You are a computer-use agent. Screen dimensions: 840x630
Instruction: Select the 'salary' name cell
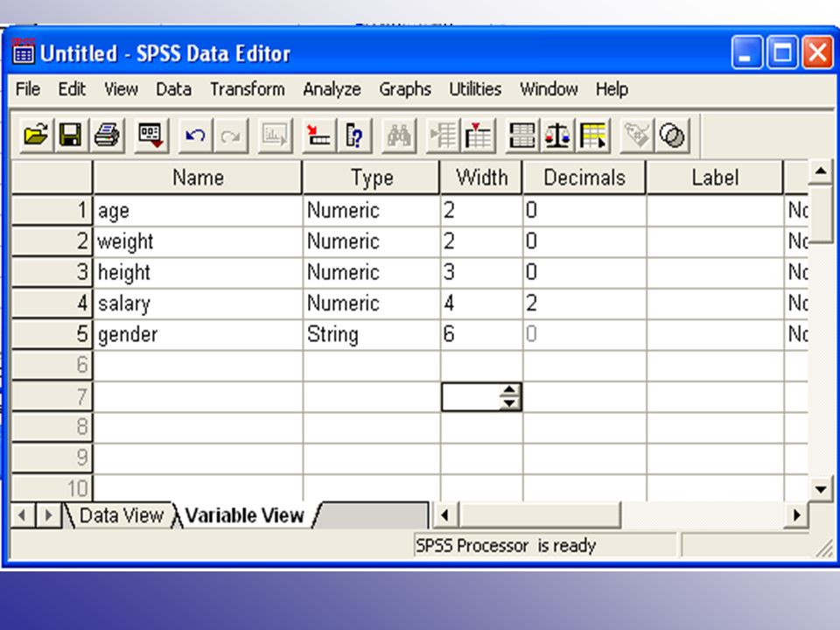[199, 304]
